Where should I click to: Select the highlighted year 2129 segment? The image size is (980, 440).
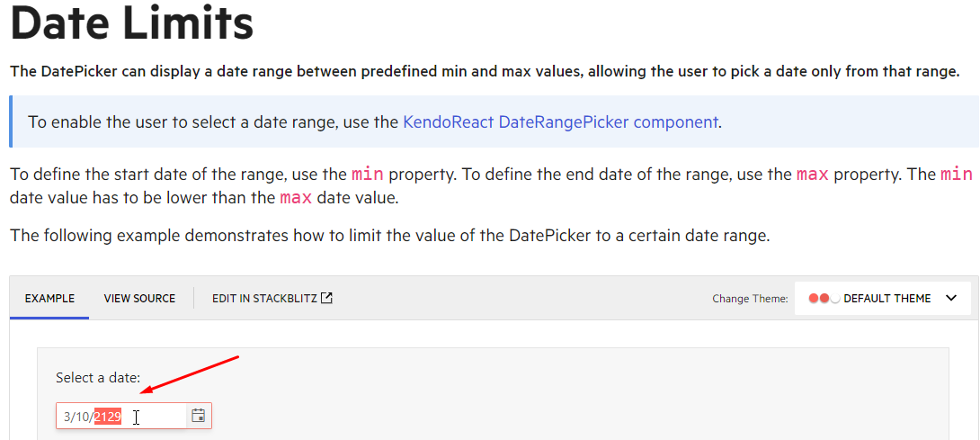click(108, 417)
